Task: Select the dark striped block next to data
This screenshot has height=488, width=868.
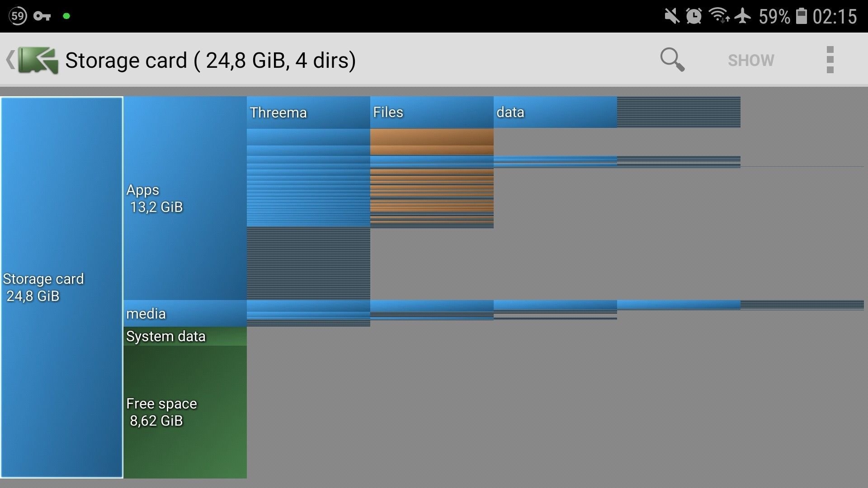Action: (x=679, y=112)
